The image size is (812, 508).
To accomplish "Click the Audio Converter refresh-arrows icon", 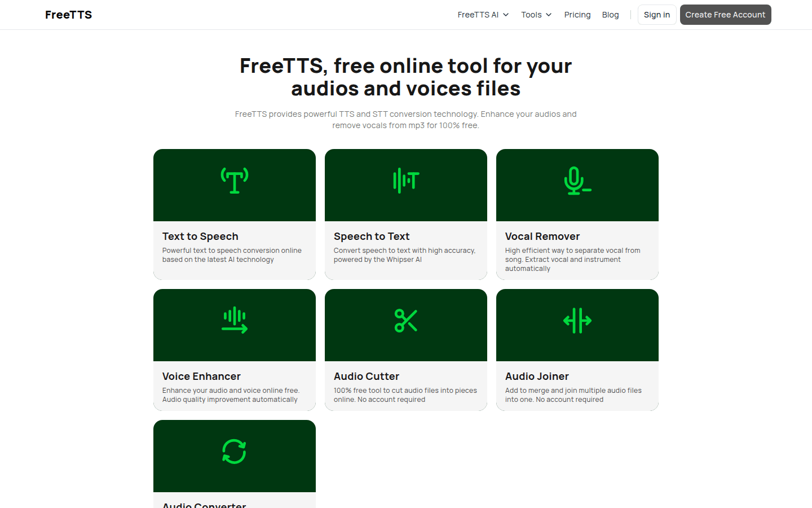I will click(234, 452).
